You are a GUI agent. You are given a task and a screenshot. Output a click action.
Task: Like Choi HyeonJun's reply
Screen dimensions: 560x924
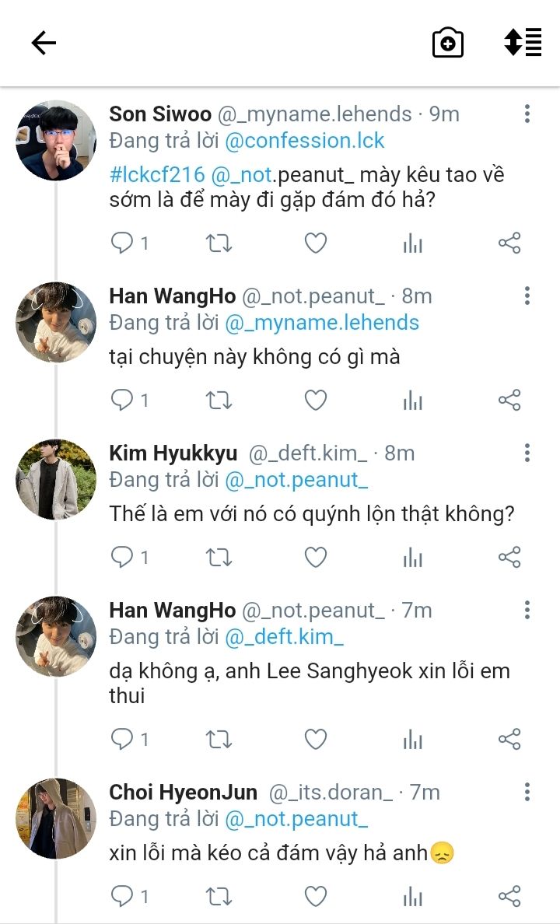[x=315, y=896]
